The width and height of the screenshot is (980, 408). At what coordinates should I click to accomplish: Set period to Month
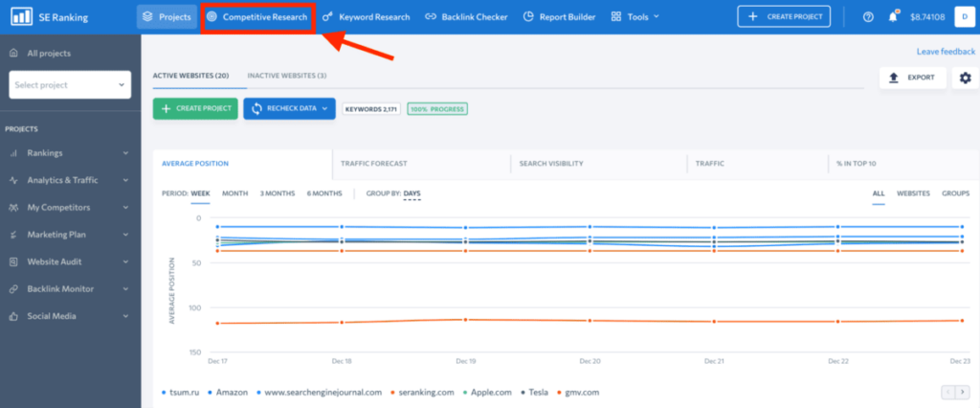[x=235, y=194]
